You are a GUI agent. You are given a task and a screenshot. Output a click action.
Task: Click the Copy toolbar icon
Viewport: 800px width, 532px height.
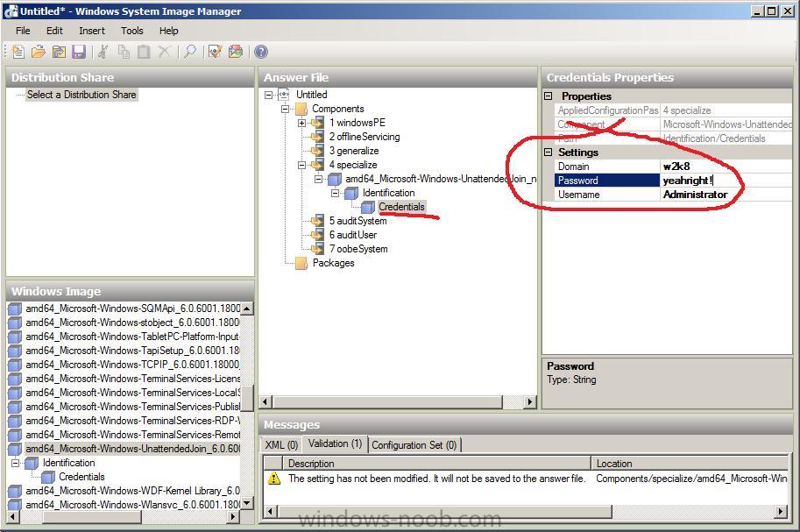pyautogui.click(x=124, y=52)
